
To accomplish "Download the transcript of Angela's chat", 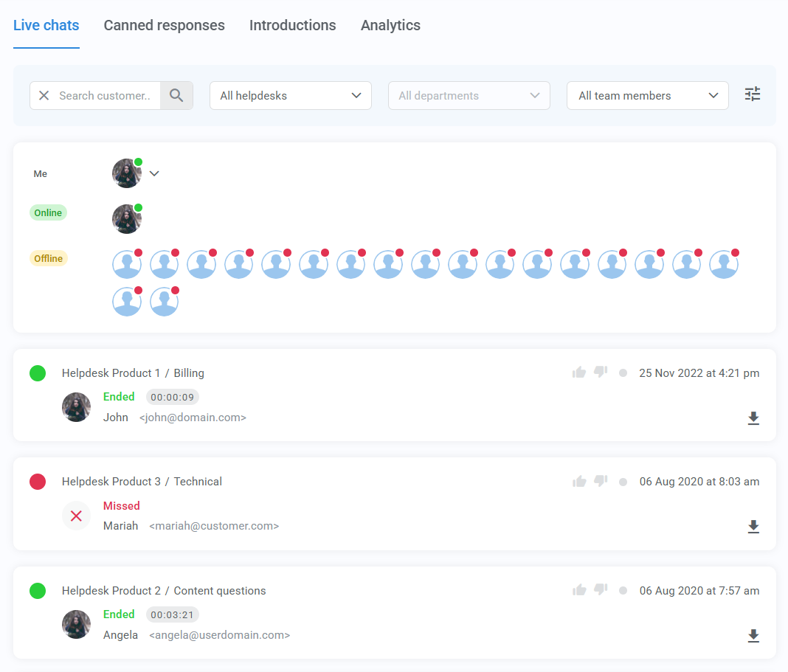I will 753,636.
